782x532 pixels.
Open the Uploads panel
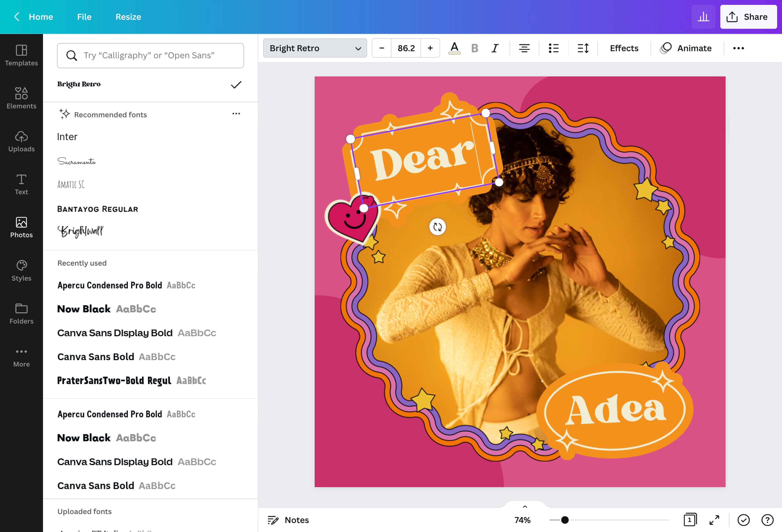pos(21,141)
